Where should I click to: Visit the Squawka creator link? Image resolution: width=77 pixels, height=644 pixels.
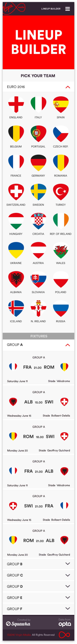click(x=18, y=623)
